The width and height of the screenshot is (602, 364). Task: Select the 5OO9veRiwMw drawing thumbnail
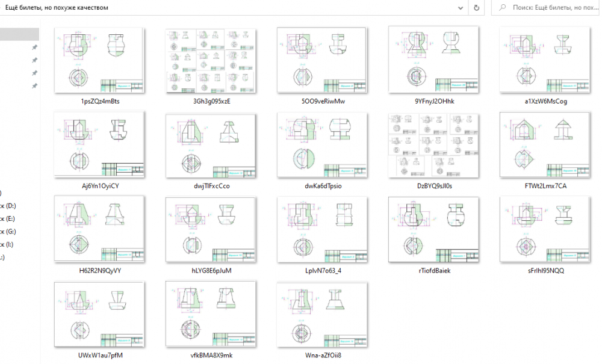pyautogui.click(x=322, y=60)
